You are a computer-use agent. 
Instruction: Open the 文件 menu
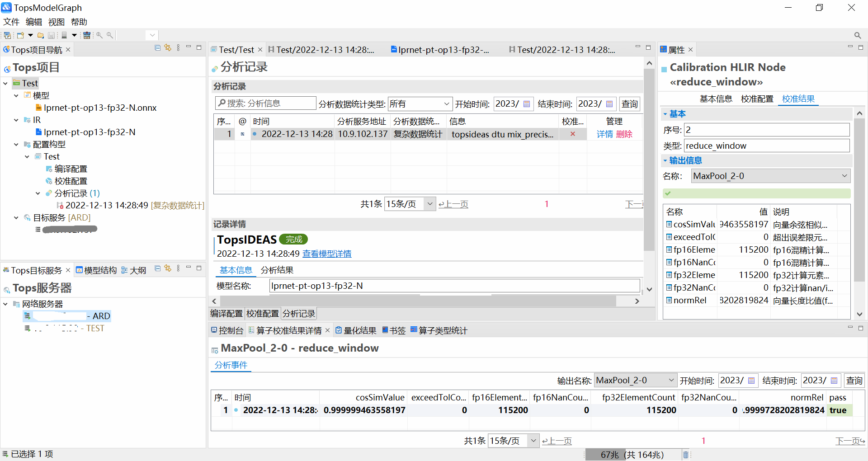click(x=11, y=22)
